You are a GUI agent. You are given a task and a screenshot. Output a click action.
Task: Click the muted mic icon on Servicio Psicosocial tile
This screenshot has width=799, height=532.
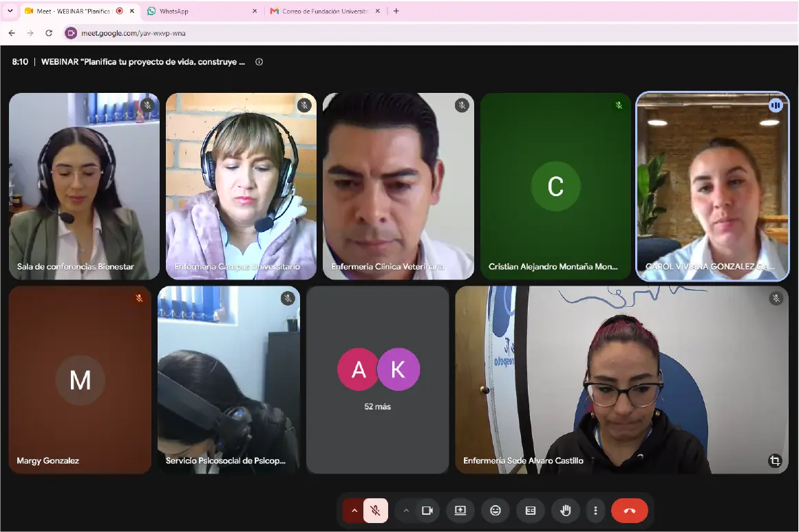coord(288,299)
